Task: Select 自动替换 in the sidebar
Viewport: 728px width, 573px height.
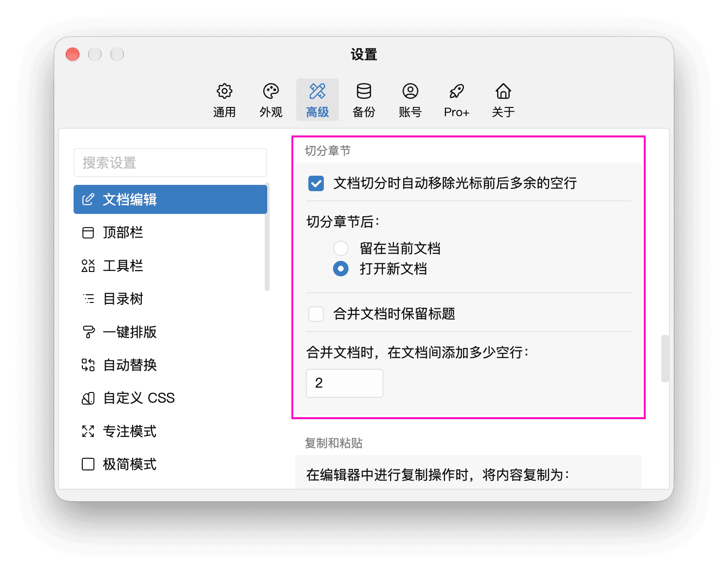Action: 170,365
